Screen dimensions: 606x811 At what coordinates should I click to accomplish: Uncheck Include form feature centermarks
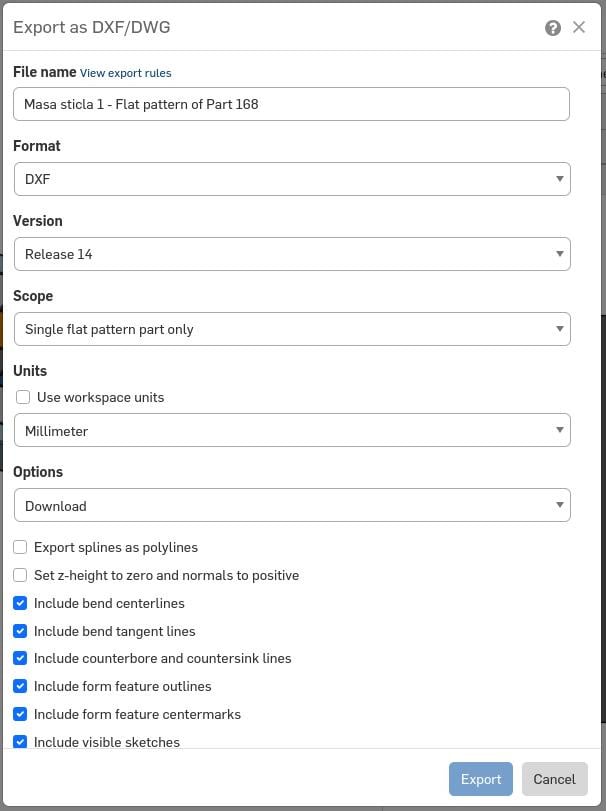coord(20,714)
